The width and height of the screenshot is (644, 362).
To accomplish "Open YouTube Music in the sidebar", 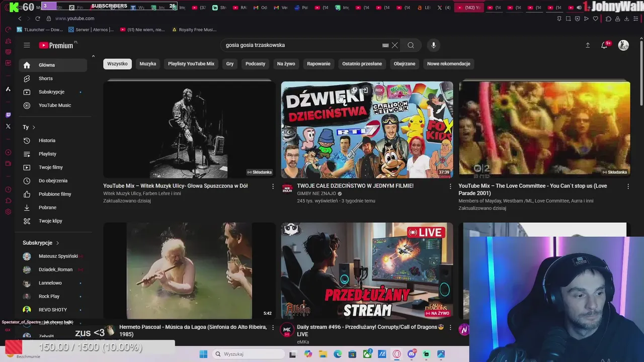I will (53, 105).
